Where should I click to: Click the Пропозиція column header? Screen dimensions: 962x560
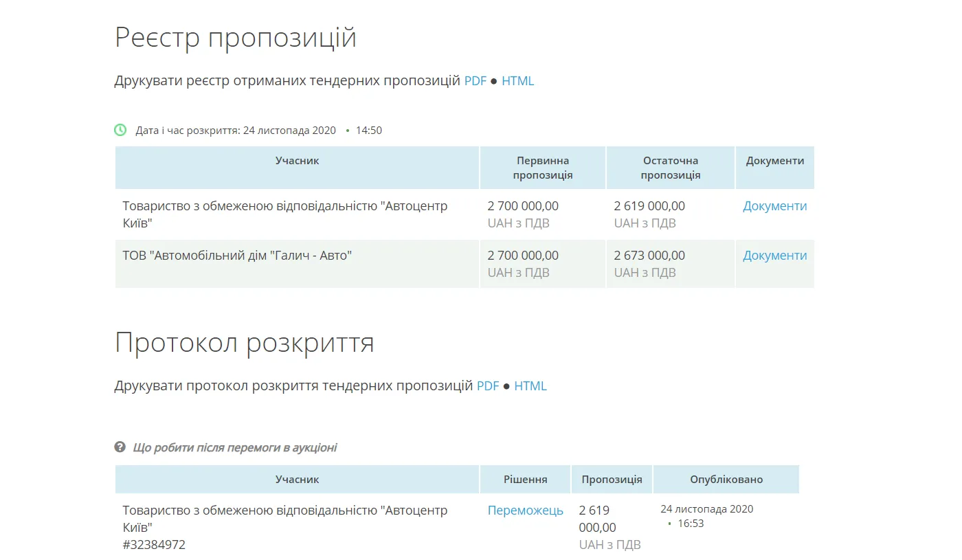[612, 480]
